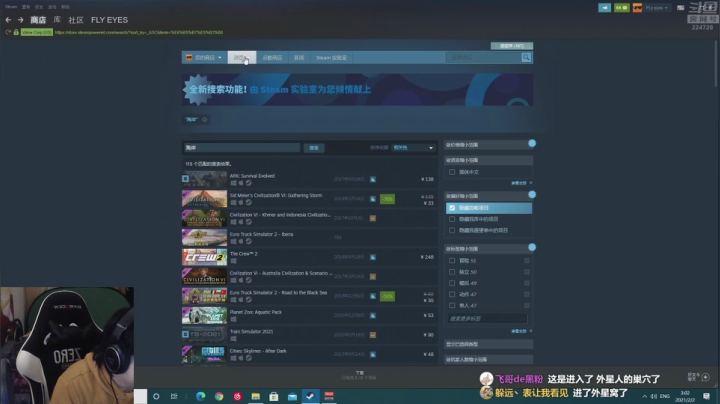The height and width of the screenshot is (404, 720).
Task: Collapse the narrow-by-price filter header
Action: [489, 145]
